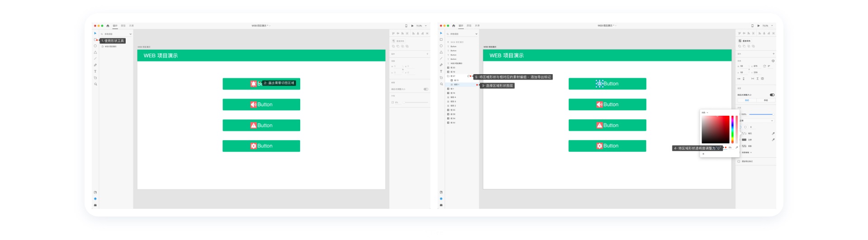
Task: Toggle responsive resize switch in right window
Action: (772, 95)
